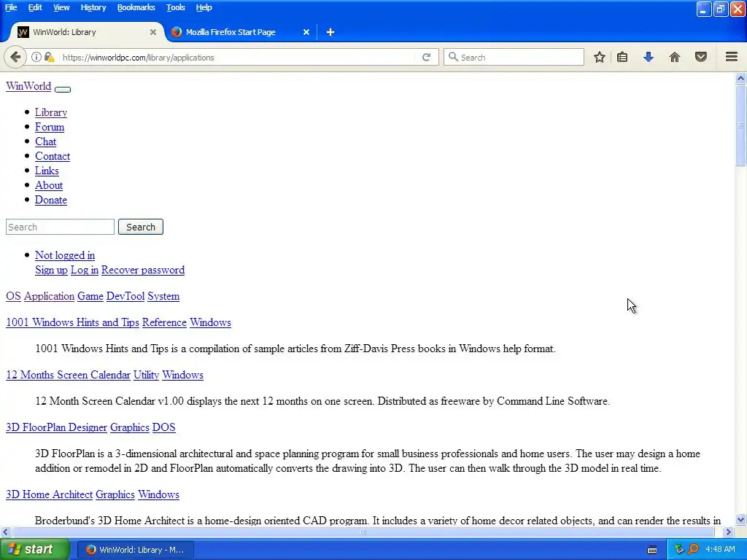This screenshot has width=747, height=560.
Task: Open 3D Home Architect entry
Action: [x=49, y=495]
